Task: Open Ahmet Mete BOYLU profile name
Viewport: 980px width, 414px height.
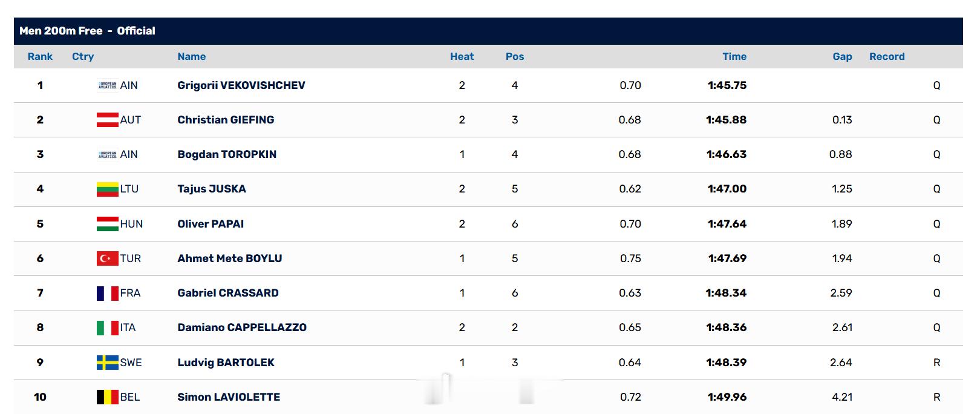Action: pos(230,258)
